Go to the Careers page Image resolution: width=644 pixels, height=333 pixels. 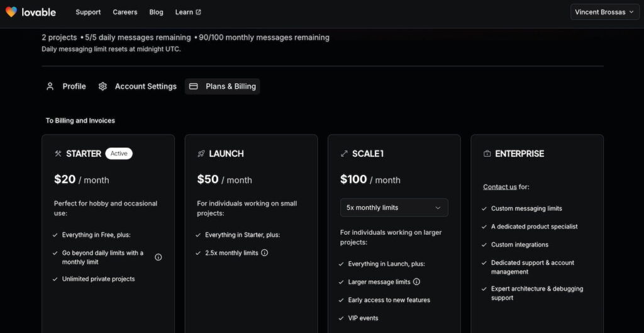pos(125,13)
